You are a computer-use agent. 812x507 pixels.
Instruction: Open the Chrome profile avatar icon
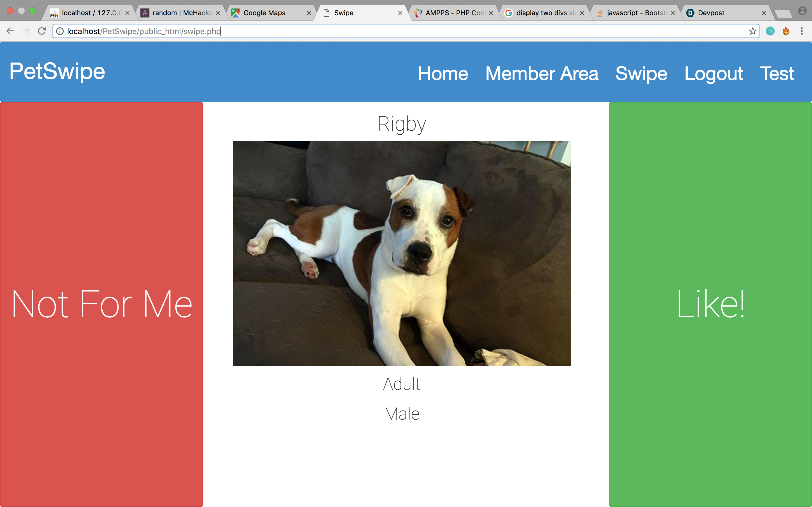tap(802, 11)
